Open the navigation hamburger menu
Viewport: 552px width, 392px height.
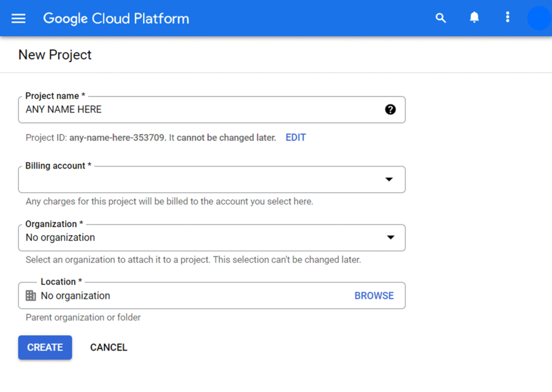[18, 18]
